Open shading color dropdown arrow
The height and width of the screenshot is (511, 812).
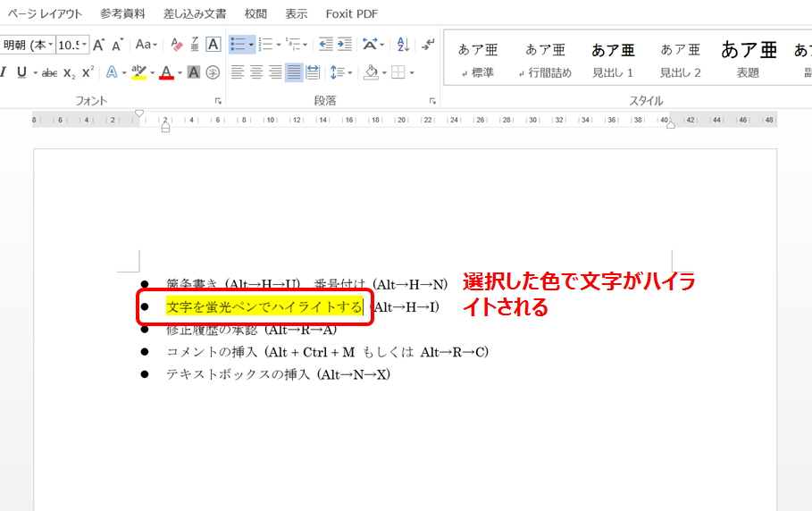[x=384, y=72]
